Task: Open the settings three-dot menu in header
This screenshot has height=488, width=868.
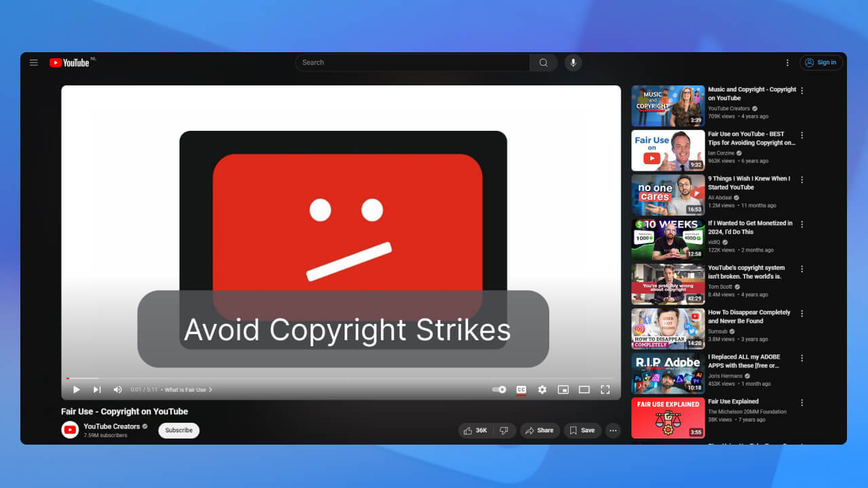Action: (x=787, y=62)
